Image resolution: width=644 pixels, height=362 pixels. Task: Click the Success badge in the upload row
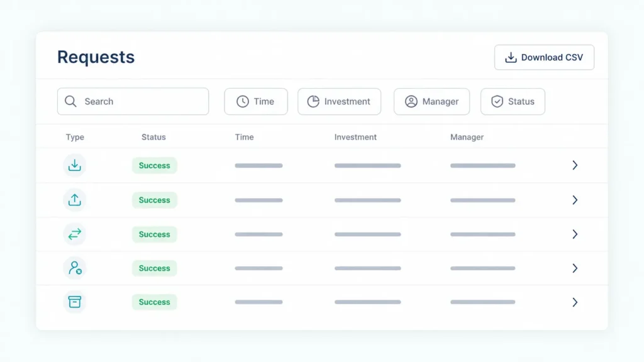tap(155, 200)
